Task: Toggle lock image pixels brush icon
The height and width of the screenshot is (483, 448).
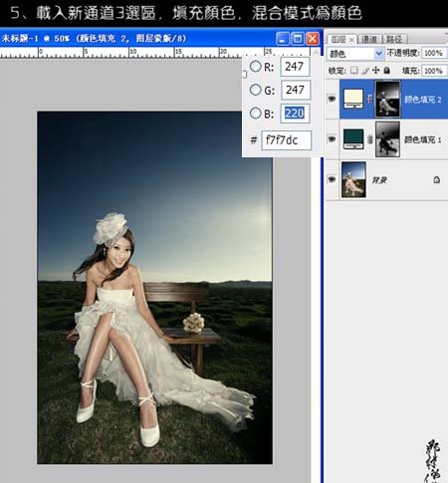Action: coord(365,70)
